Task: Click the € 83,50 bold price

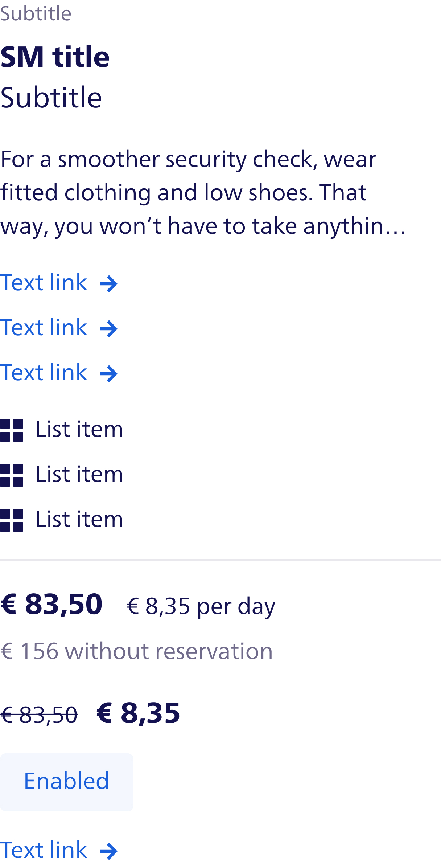Action: (x=51, y=604)
